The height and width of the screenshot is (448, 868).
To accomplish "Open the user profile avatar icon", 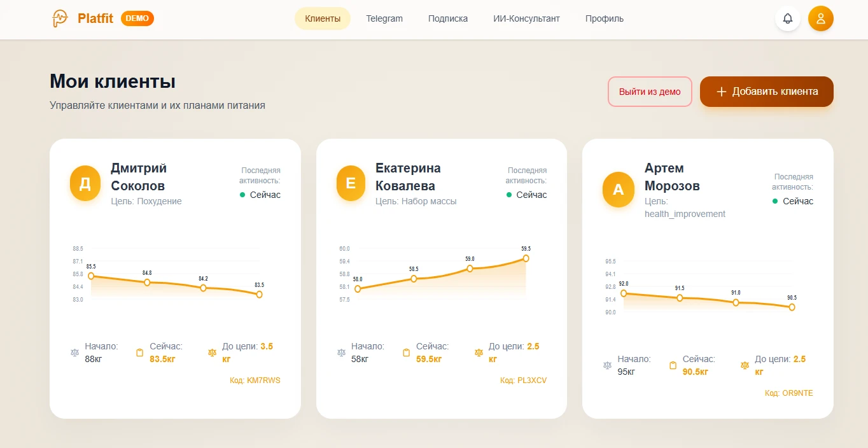I will [x=821, y=18].
